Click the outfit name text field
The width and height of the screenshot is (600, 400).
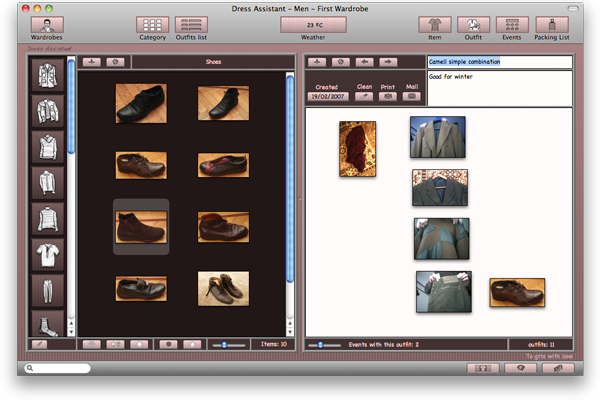pos(499,62)
